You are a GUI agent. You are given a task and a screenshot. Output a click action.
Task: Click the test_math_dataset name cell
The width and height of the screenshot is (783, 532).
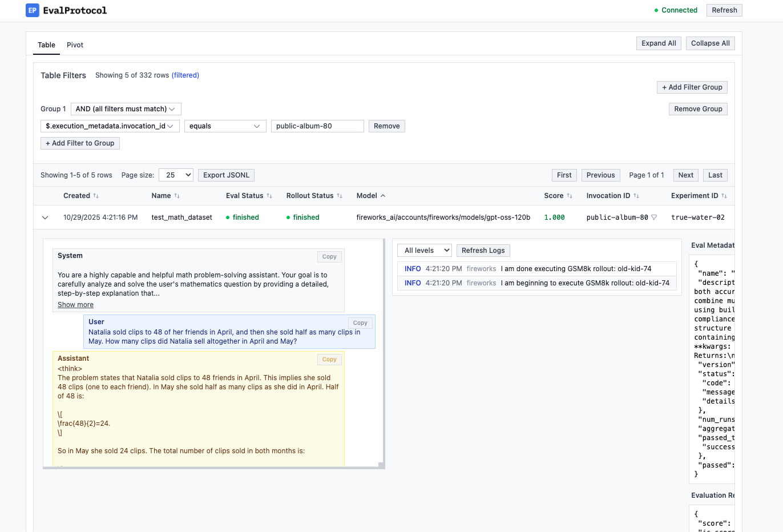click(181, 217)
